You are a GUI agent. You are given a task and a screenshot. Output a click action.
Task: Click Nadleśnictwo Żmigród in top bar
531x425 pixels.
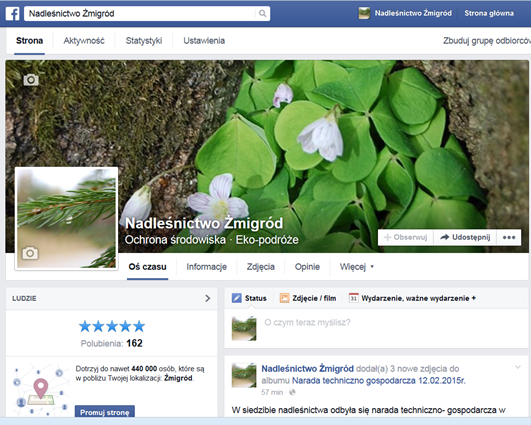413,13
